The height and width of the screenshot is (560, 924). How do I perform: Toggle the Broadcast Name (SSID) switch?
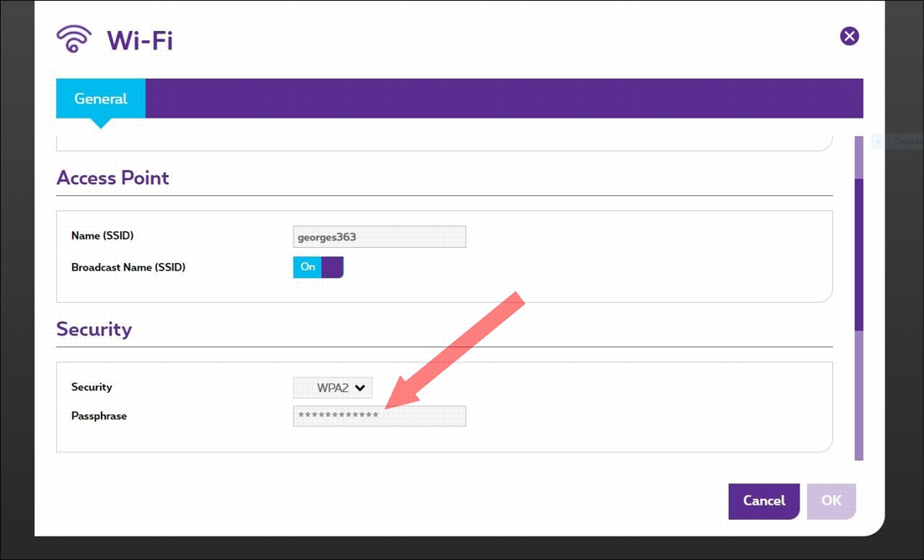[318, 267]
